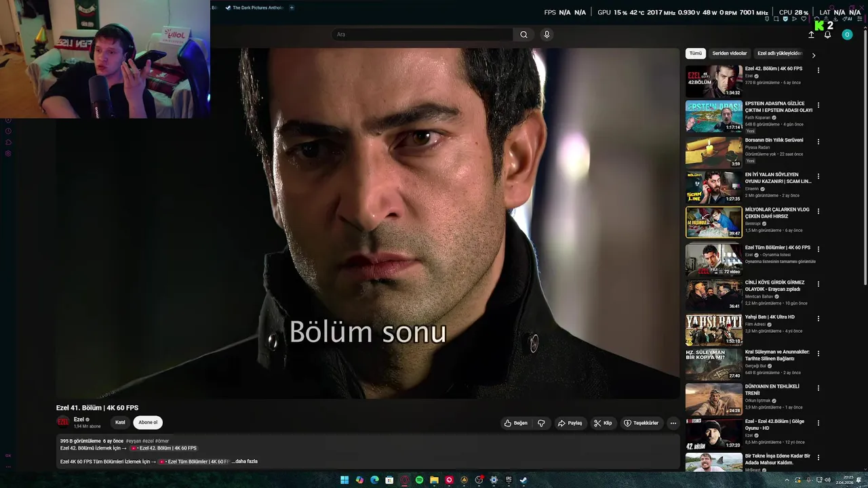Open options for Ezel Tüm Bölümler playlist
Screen dimensions: 868x488
click(x=818, y=249)
